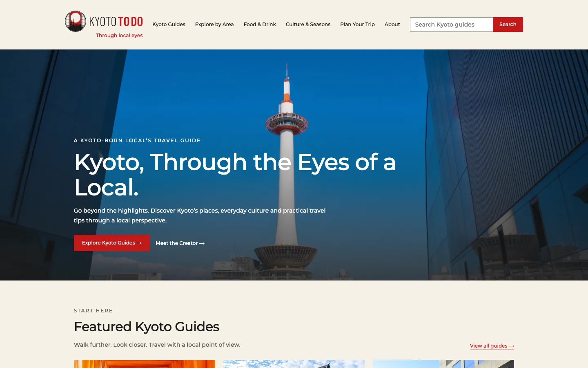Click the KYOTO TO DO site title

(116, 21)
